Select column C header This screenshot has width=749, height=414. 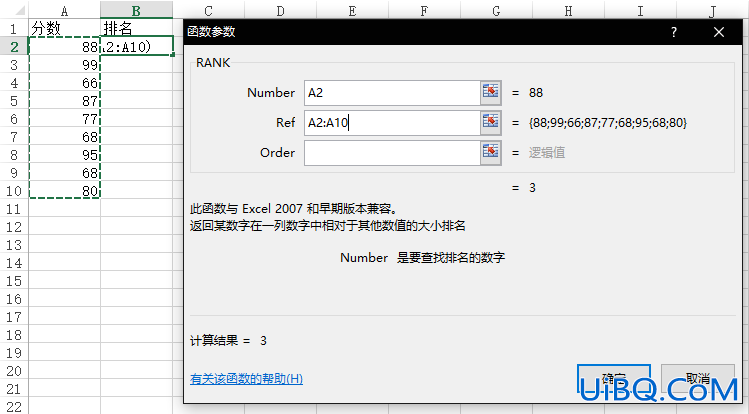(x=208, y=11)
